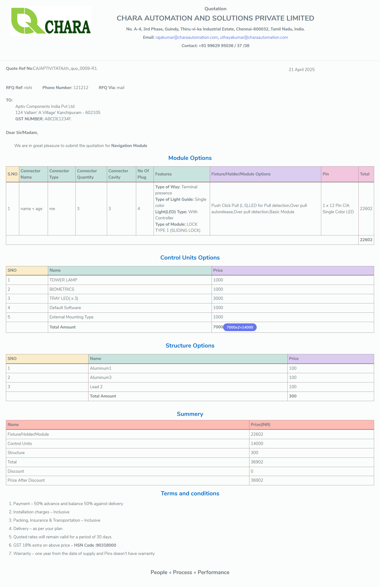Click the Terms and conditions heading

point(190,493)
